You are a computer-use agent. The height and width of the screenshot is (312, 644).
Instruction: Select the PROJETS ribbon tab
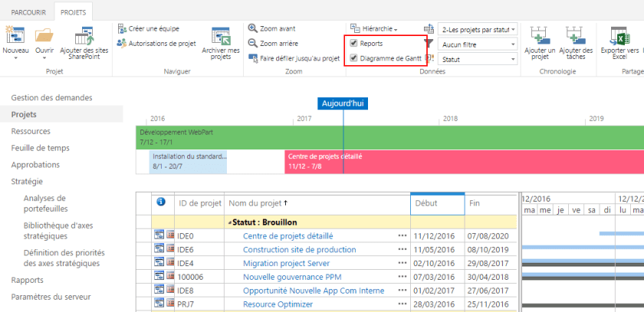74,12
